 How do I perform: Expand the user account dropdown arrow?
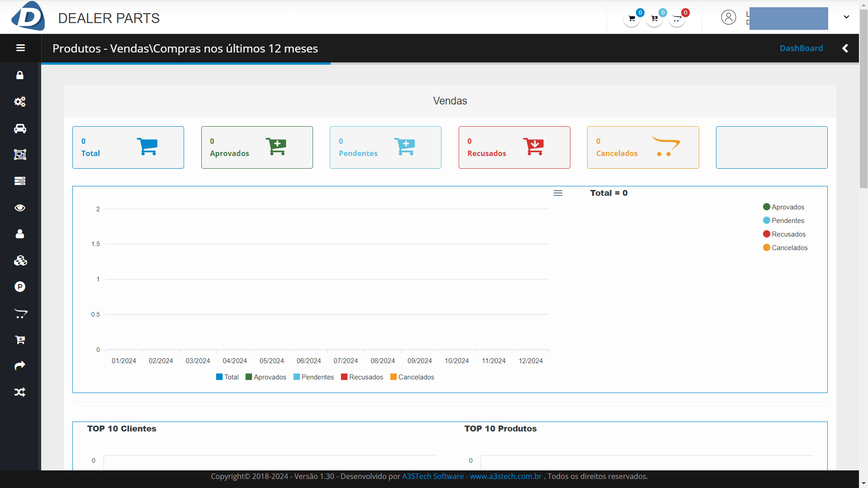[846, 17]
